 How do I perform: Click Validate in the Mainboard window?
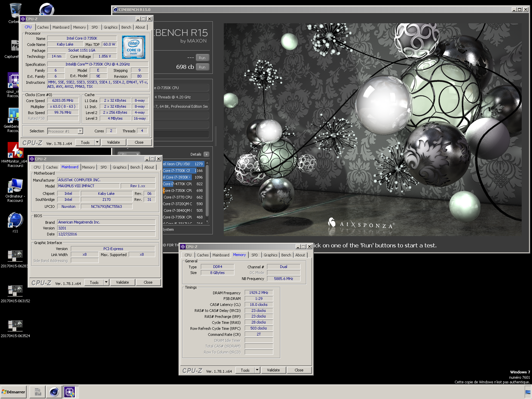122,282
